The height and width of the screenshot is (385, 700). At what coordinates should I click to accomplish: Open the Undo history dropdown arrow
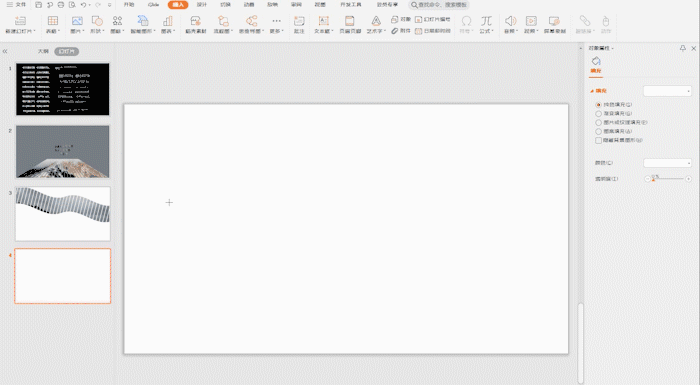point(90,5)
